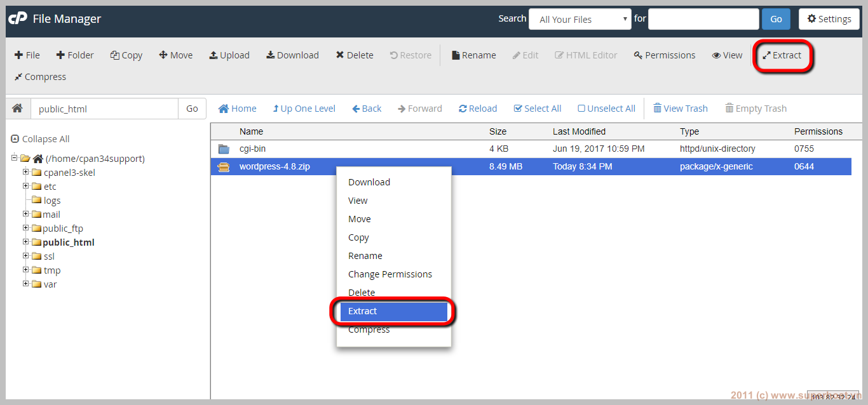Click the Go button beside the search field
This screenshot has width=868, height=405.
pyautogui.click(x=776, y=19)
